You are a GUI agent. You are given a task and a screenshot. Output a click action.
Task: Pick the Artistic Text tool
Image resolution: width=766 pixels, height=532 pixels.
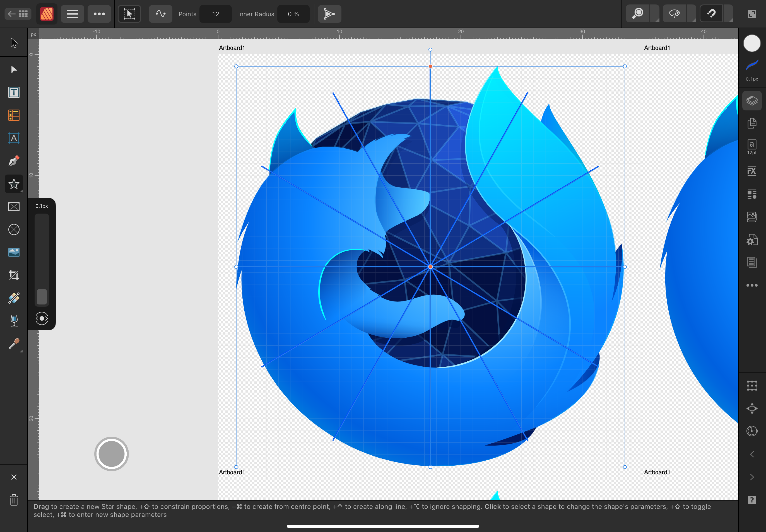point(14,138)
